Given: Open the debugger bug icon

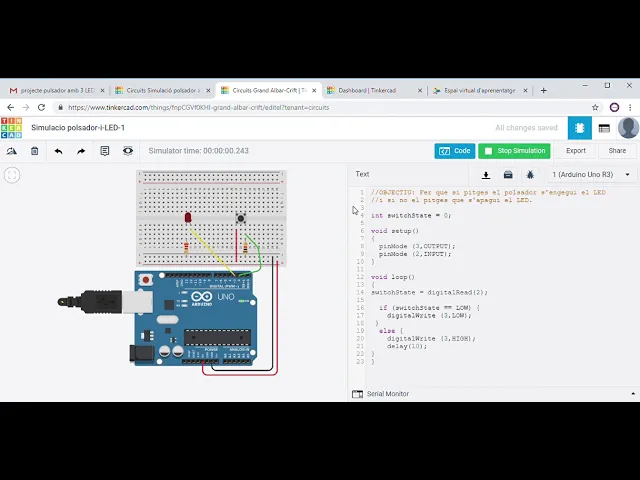Looking at the screenshot, I should point(530,175).
